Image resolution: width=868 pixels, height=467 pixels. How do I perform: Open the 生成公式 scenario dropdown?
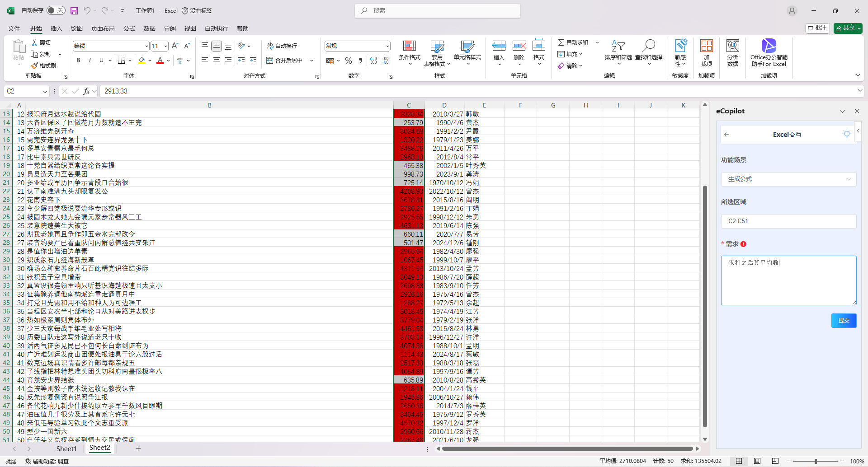(788, 179)
